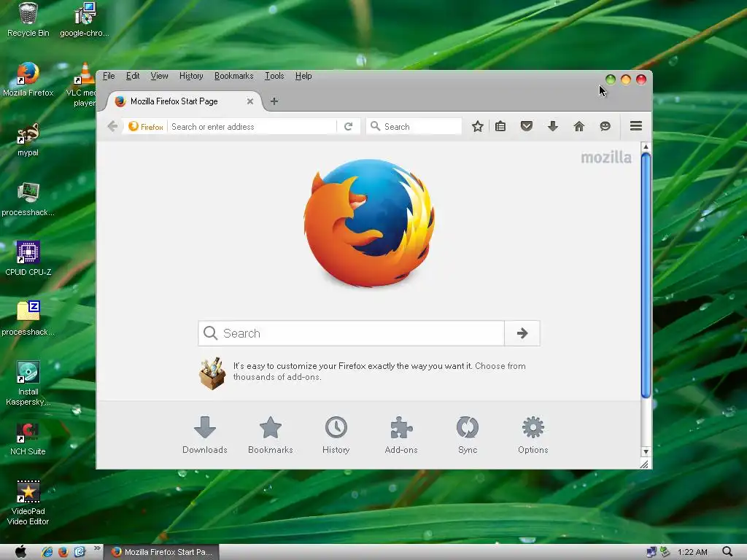Click Mozilla Firefox taskbar button
The height and width of the screenshot is (560, 747).
tap(161, 552)
